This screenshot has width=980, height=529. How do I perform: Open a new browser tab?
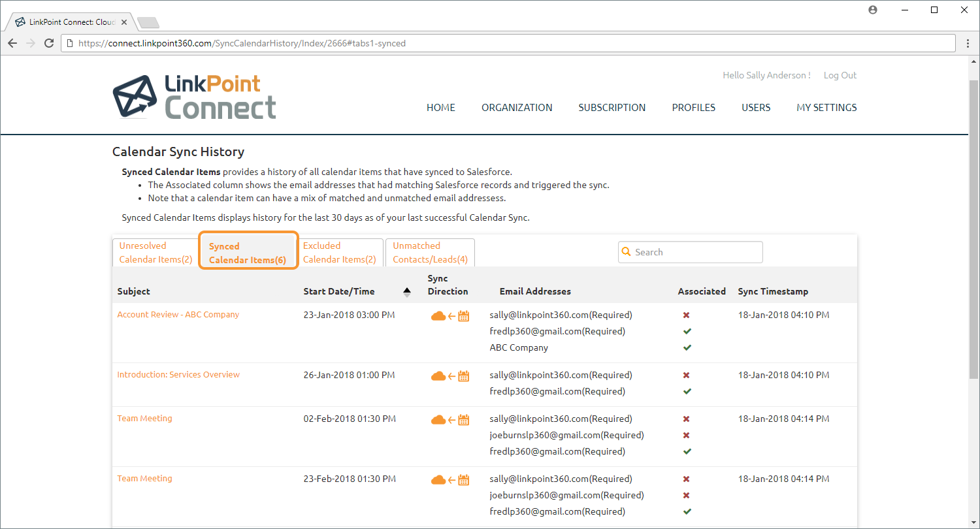click(x=148, y=23)
